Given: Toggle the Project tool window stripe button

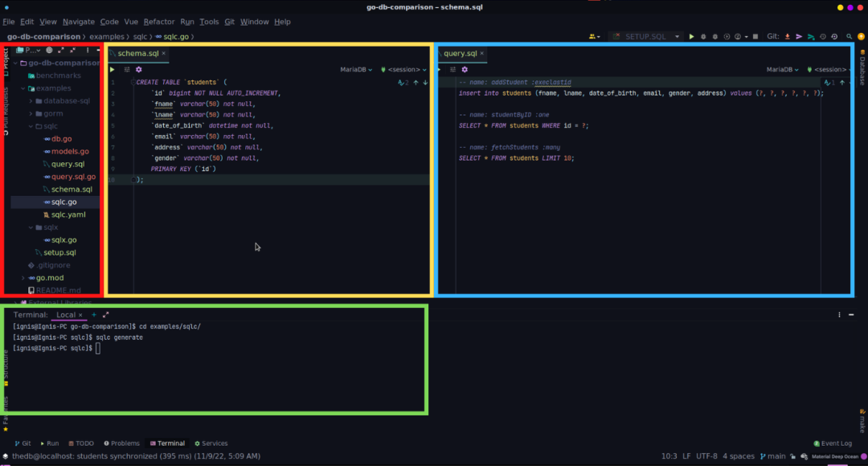Looking at the screenshot, I should pos(6,61).
